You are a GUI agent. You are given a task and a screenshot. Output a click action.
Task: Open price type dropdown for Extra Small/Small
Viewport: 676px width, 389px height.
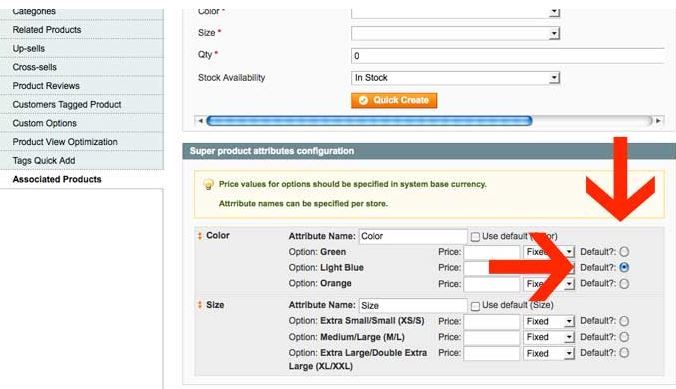[549, 321]
